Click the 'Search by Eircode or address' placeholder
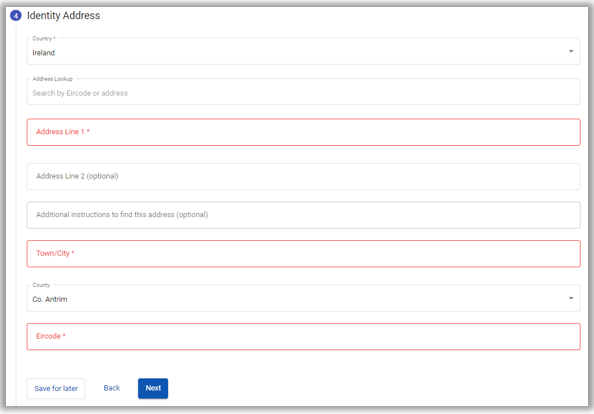This screenshot has width=594, height=414. (80, 93)
